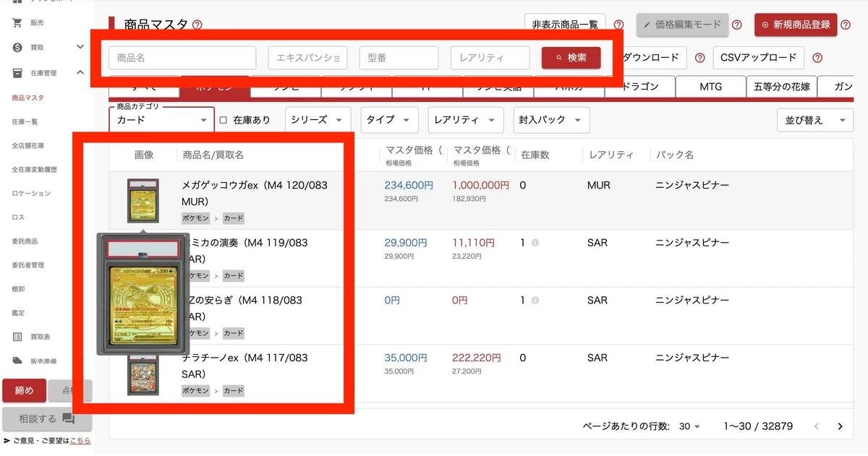Open the シリーズ filter dropdown
Screen dimensions: 868x456
(x=318, y=120)
